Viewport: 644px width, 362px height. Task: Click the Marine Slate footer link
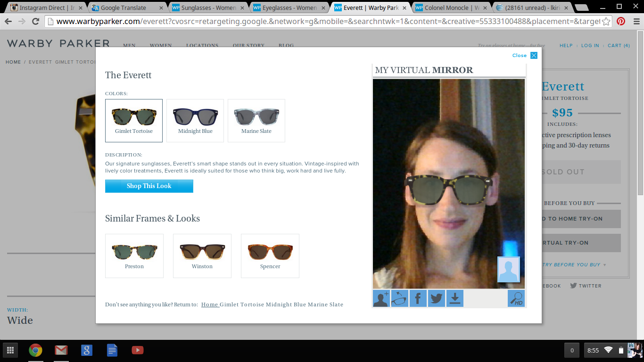326,304
